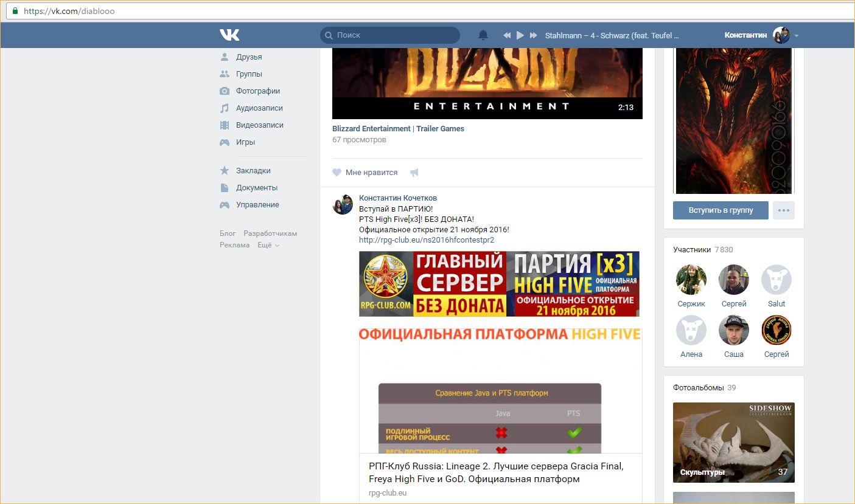855x504 pixels.
Task: Open member Алена's avatar
Action: (691, 330)
